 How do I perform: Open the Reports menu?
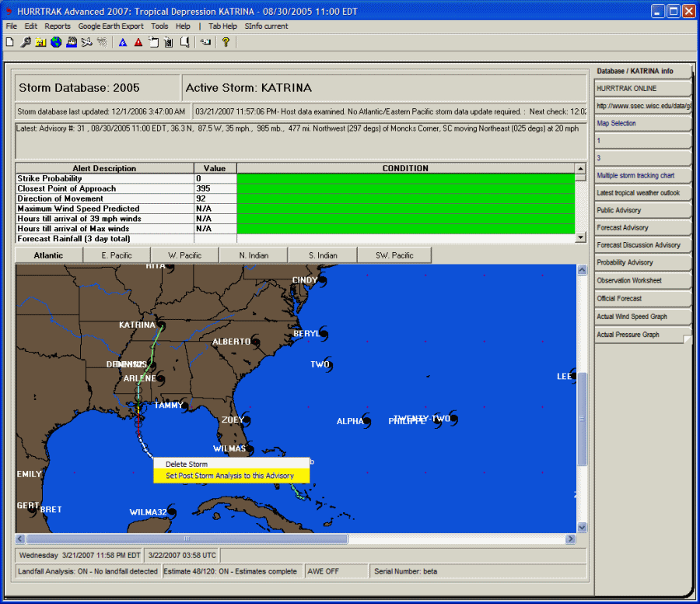pyautogui.click(x=58, y=26)
